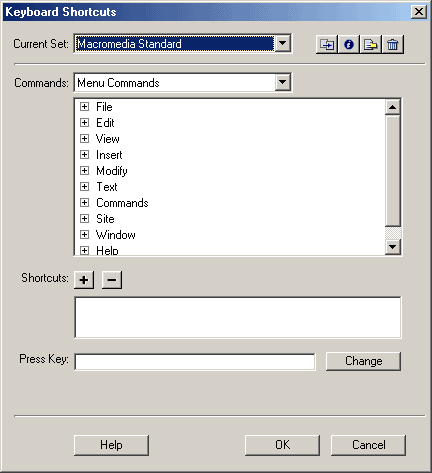Click the Help button at the bottom
The width and height of the screenshot is (432, 473).
pos(111,445)
